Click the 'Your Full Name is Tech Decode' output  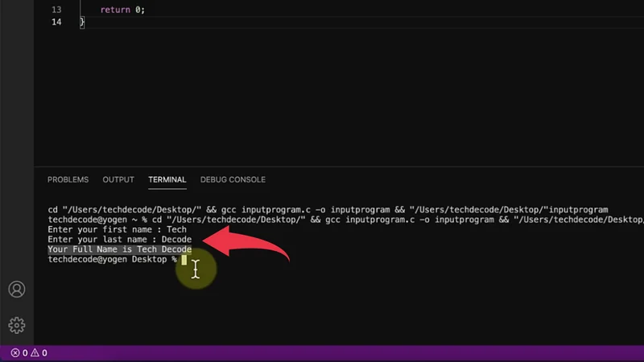point(119,249)
